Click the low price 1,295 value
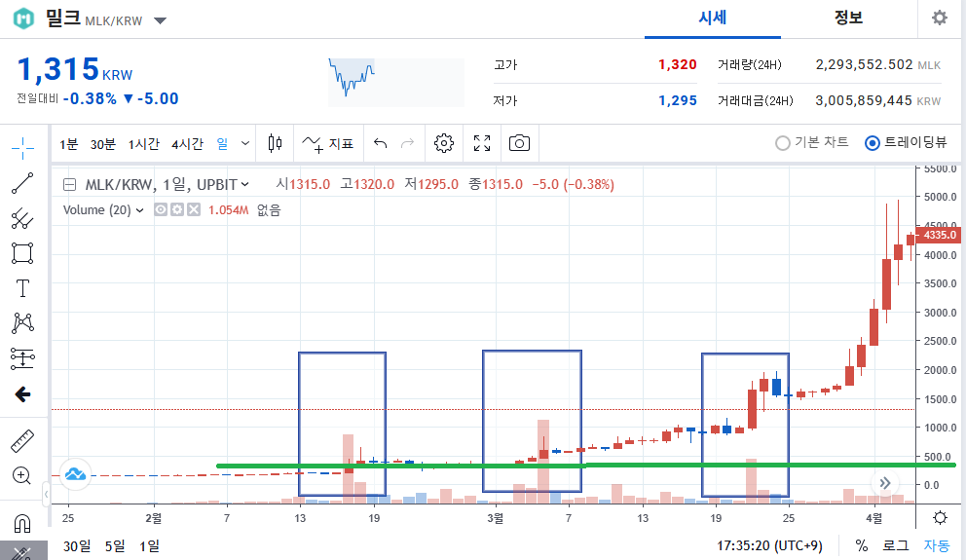This screenshot has width=966, height=560. pos(677,100)
